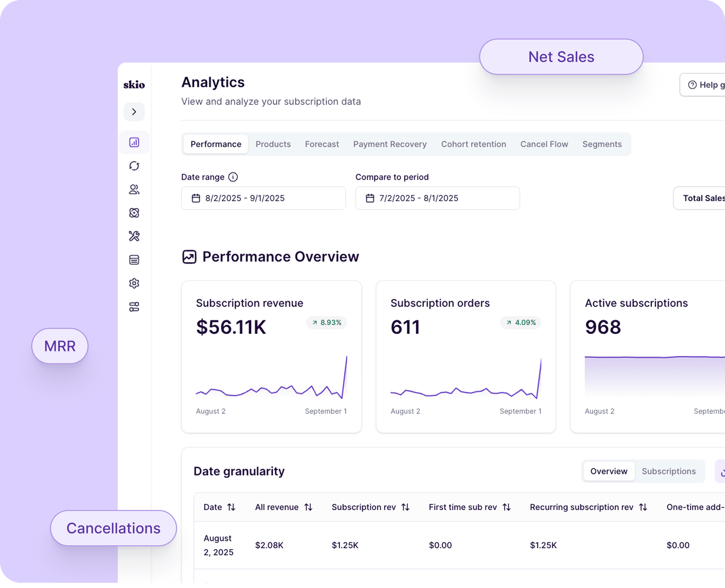Click the toggle switches sidebar icon
Viewport: 725px width, 588px height.
pyautogui.click(x=134, y=307)
